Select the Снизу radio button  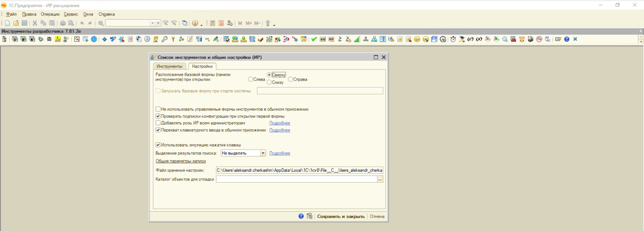click(x=269, y=82)
